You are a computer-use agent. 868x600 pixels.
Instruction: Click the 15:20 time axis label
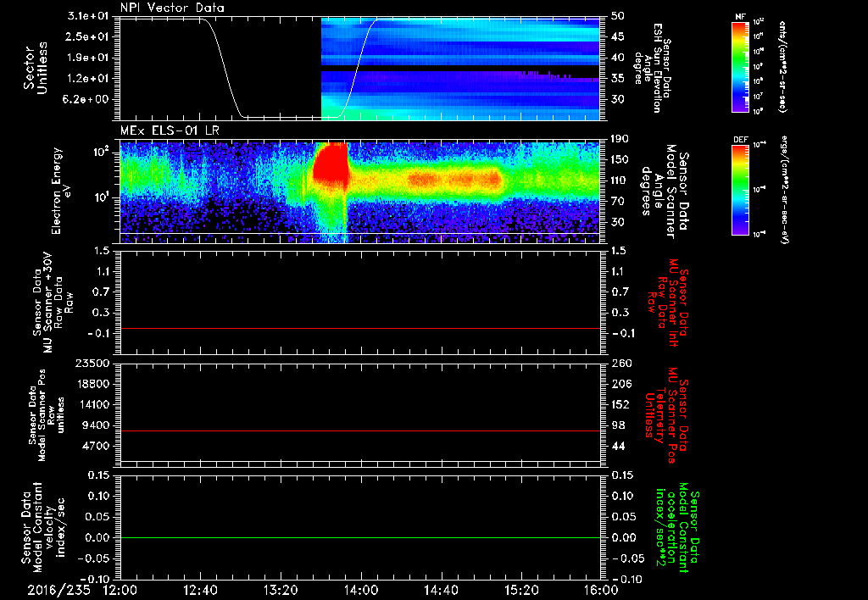click(521, 591)
